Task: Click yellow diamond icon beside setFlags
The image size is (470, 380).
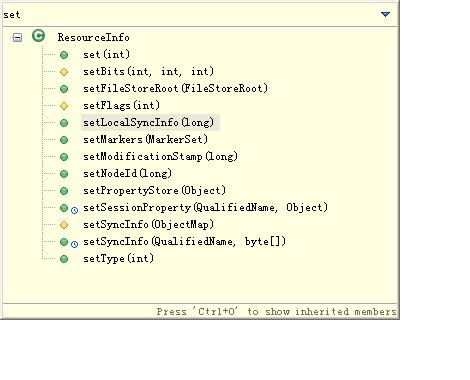Action: tap(64, 106)
